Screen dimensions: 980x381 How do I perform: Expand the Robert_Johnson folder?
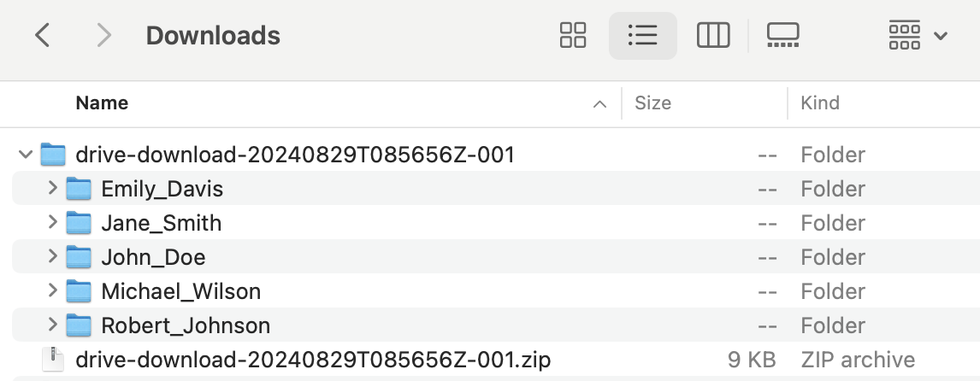(x=53, y=325)
